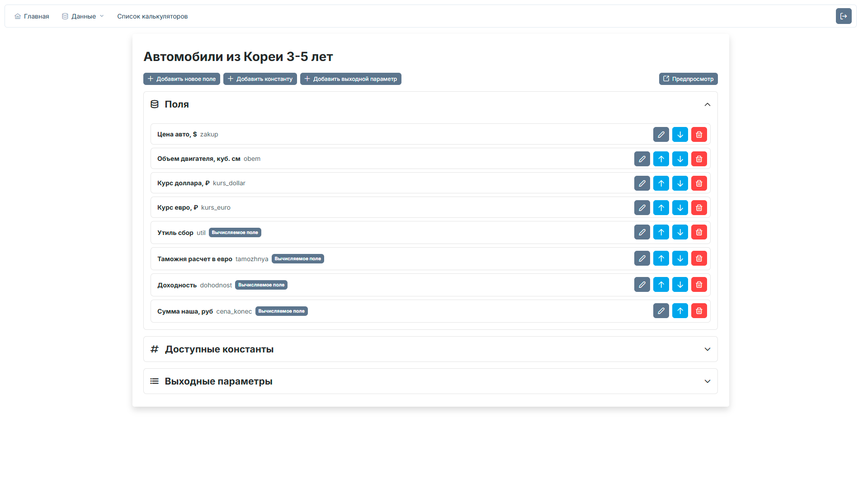Go to 'Главная' in navigation

pos(32,16)
